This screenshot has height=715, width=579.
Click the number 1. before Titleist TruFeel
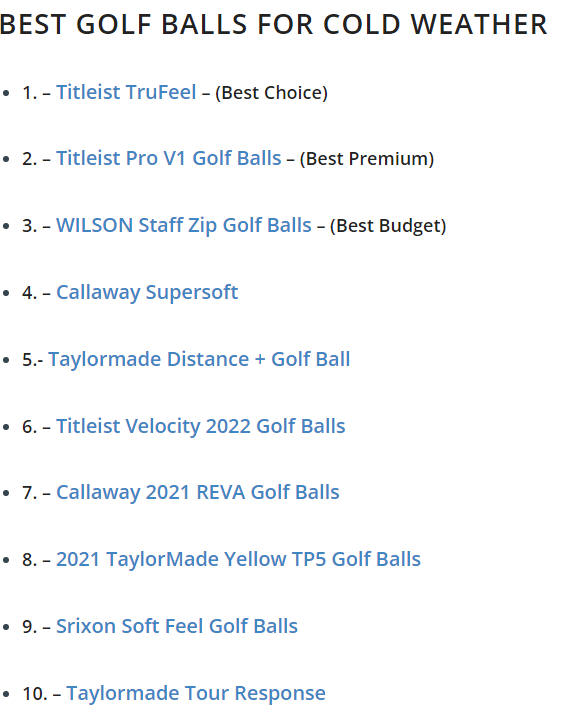tap(30, 93)
